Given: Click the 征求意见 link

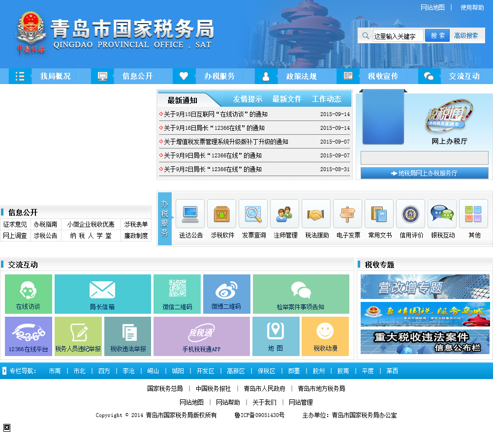Looking at the screenshot, I should click(x=15, y=224).
